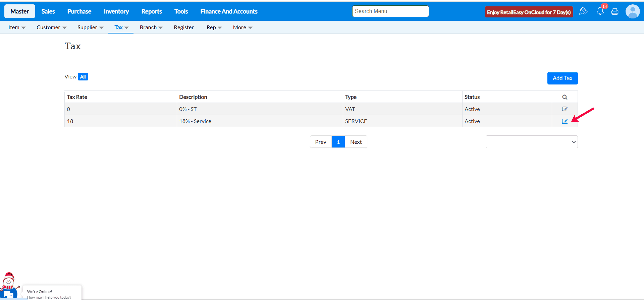Open the notifications bell icon
Image resolution: width=644 pixels, height=300 pixels.
coord(600,11)
